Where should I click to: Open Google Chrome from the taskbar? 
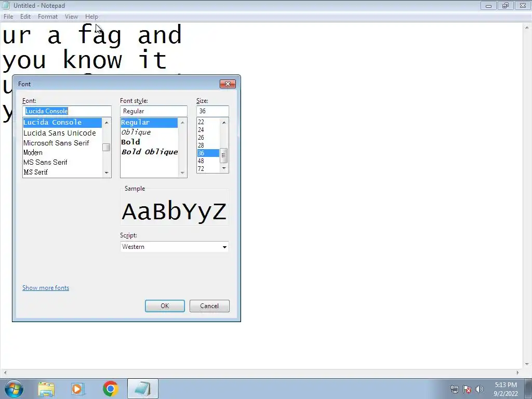pyautogui.click(x=110, y=389)
